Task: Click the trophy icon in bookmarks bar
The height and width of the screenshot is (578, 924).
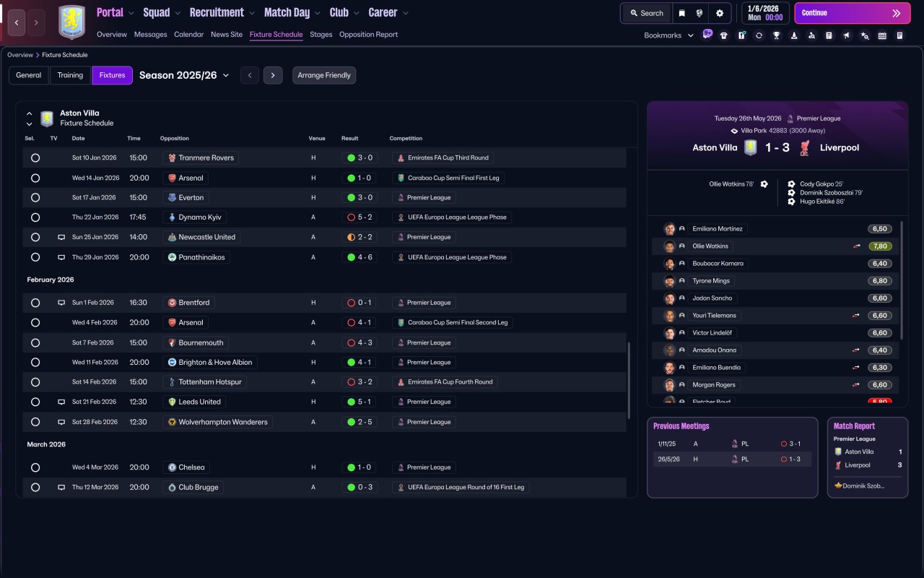Action: click(x=777, y=35)
